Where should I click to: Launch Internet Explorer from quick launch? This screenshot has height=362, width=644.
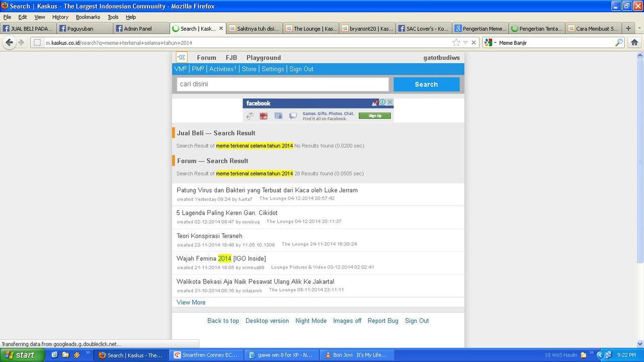click(55, 355)
